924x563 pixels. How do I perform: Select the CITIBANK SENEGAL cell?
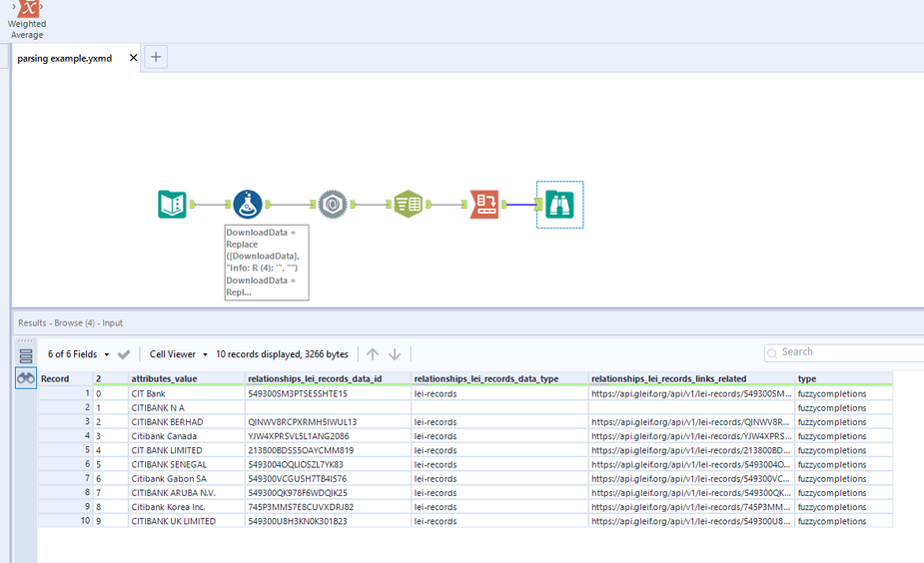[186, 464]
